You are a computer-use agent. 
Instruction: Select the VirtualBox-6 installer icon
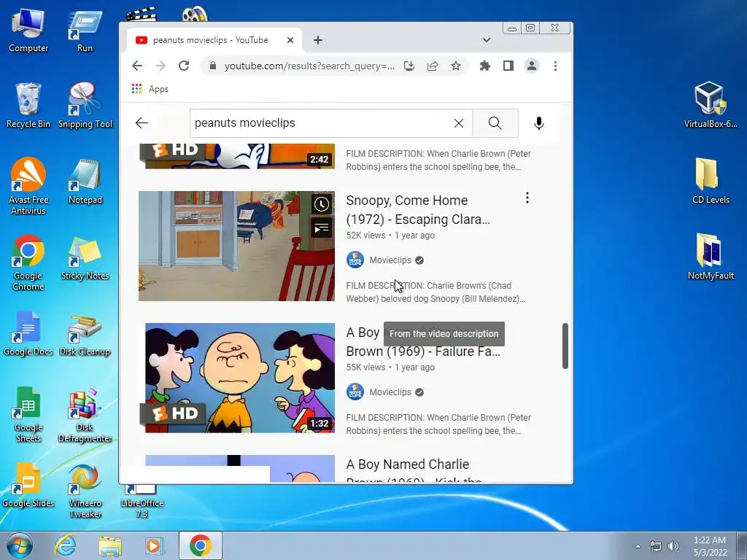pyautogui.click(x=711, y=105)
